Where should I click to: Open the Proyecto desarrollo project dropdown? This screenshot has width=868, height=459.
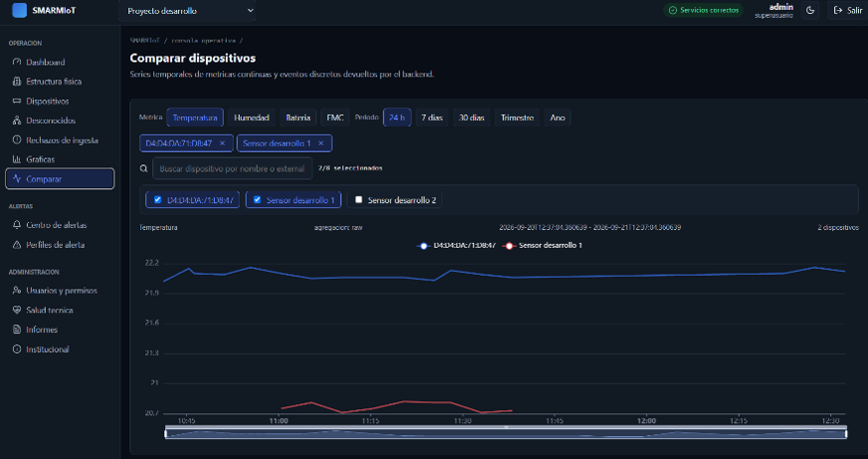[x=187, y=11]
